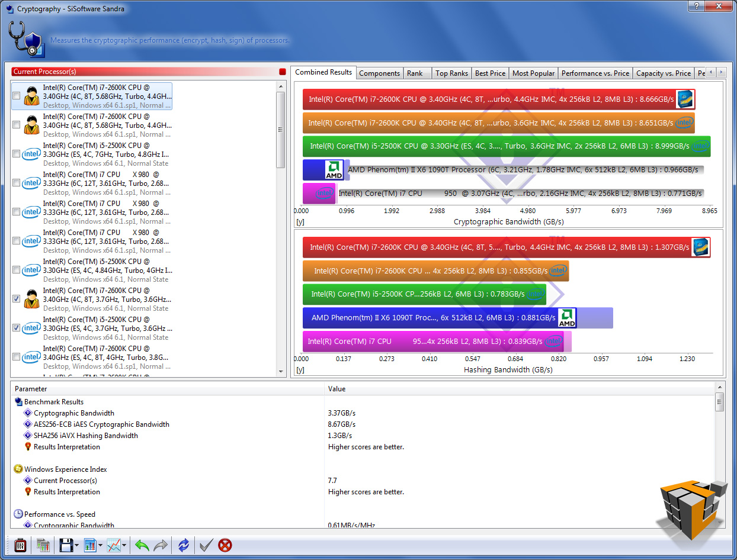Check the i7-2600K ES 4GHz processor checkbox
The height and width of the screenshot is (560, 737).
pyautogui.click(x=17, y=357)
